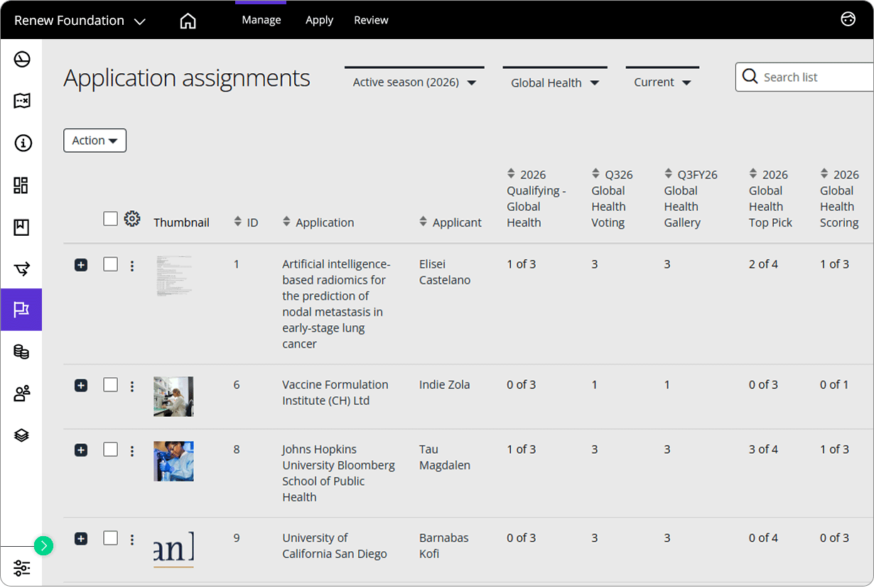The width and height of the screenshot is (874, 588).
Task: Click the '2 of 4' Top Pick cell
Action: pos(763,264)
